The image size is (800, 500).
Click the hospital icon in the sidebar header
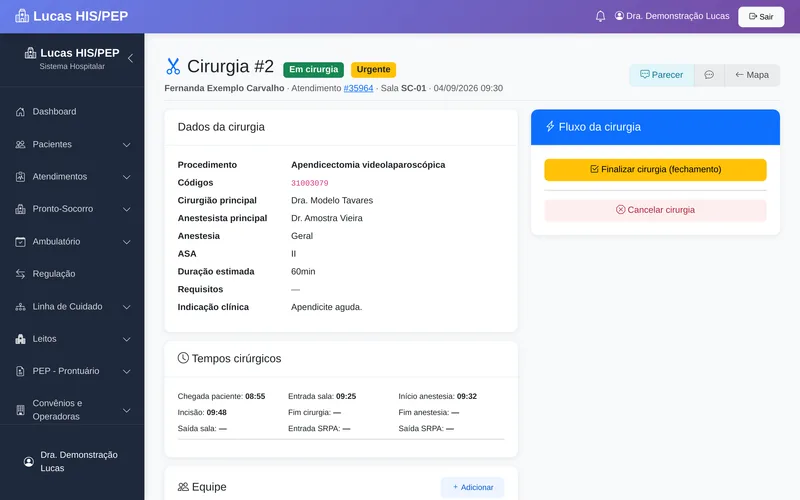point(31,53)
